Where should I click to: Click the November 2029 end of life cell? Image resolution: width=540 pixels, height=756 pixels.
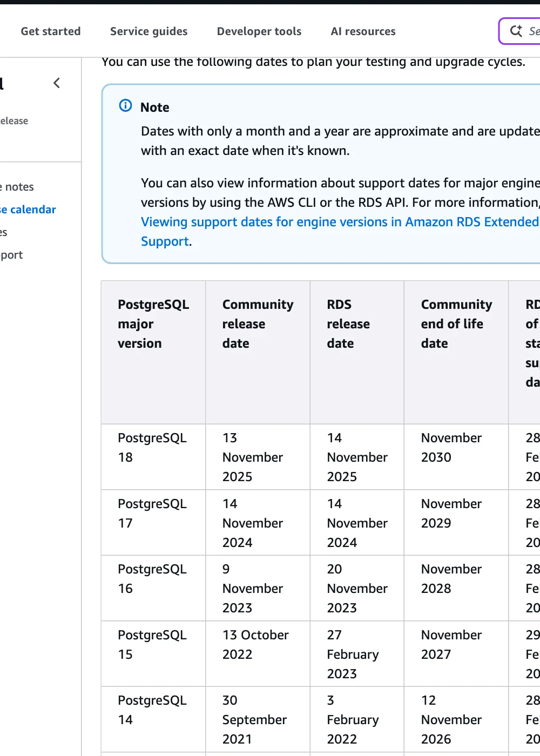coord(456,523)
